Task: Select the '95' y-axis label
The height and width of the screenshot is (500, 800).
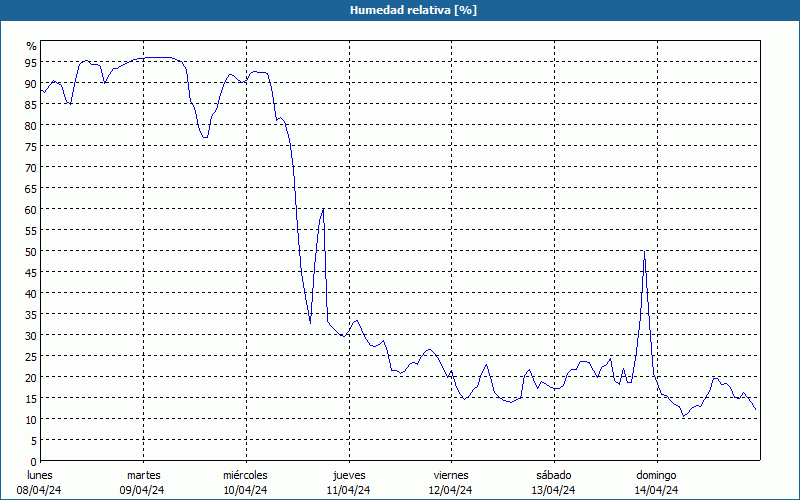Action: pyautogui.click(x=31, y=62)
